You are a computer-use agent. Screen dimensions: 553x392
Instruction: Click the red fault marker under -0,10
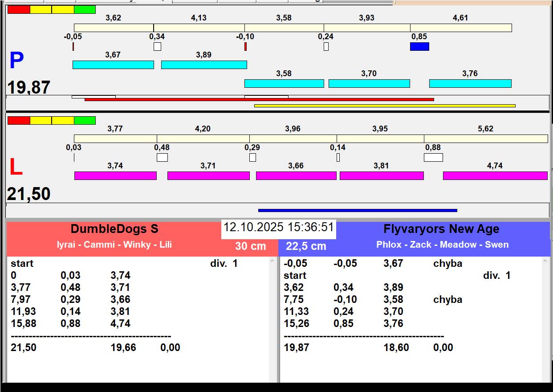(x=245, y=46)
